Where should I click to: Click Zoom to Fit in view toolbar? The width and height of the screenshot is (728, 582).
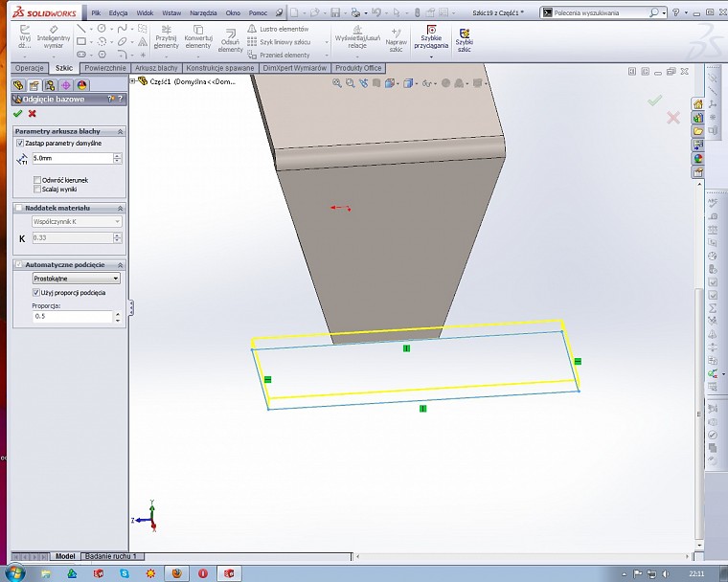(x=337, y=83)
